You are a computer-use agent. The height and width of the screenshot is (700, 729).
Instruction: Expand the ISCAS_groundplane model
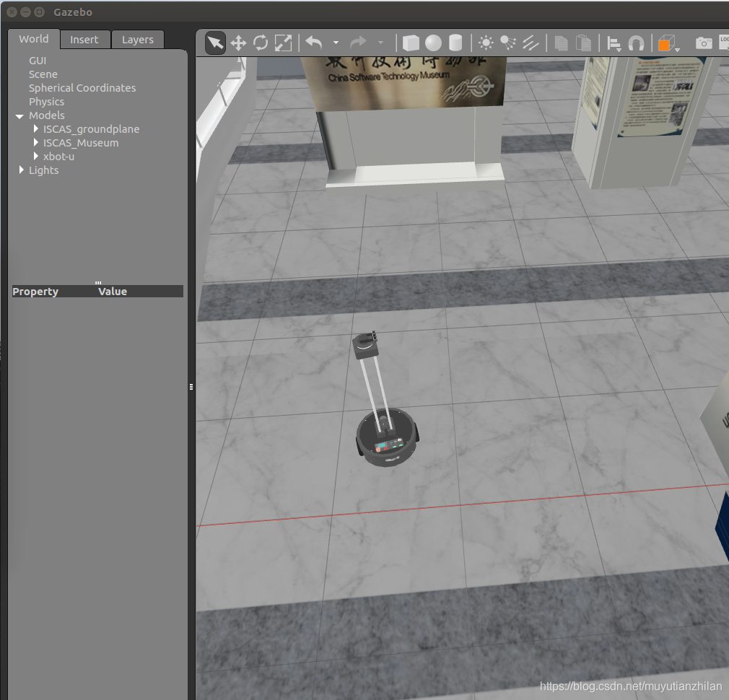[x=36, y=128]
